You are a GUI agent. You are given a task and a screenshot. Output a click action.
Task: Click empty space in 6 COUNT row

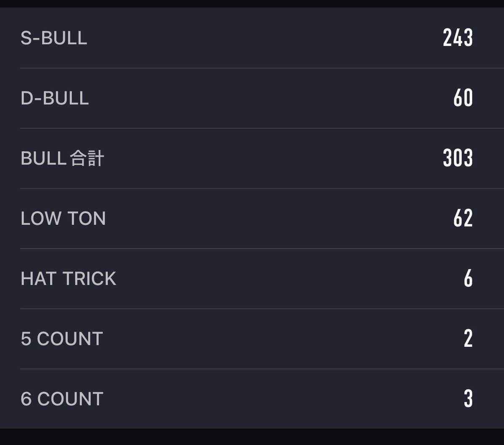pos(281,399)
